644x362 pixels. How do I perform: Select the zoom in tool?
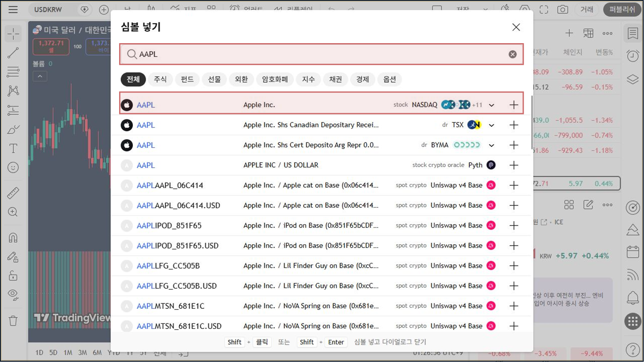tap(13, 212)
